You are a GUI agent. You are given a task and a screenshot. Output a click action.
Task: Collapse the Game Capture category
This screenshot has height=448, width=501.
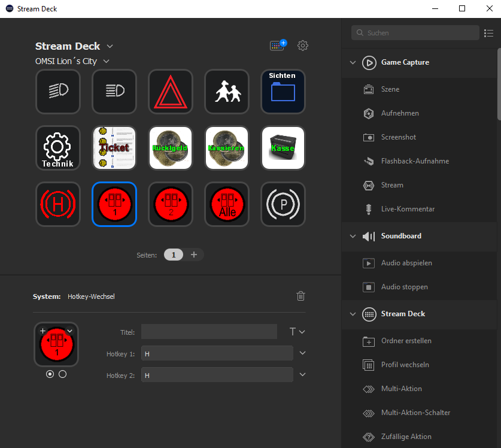(x=353, y=62)
